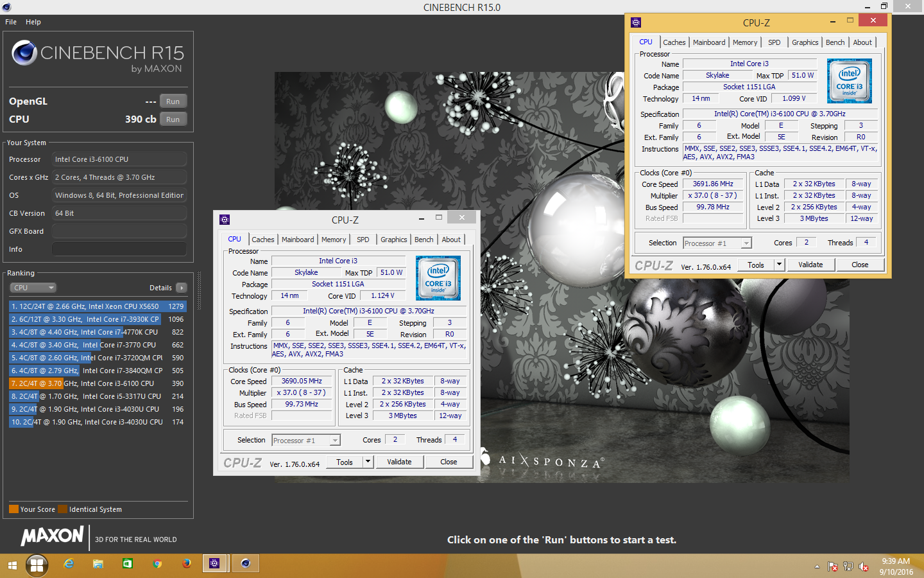This screenshot has height=578, width=924.
Task: Switch to Mainboard tab in lower CPU-Z
Action: [x=298, y=240]
